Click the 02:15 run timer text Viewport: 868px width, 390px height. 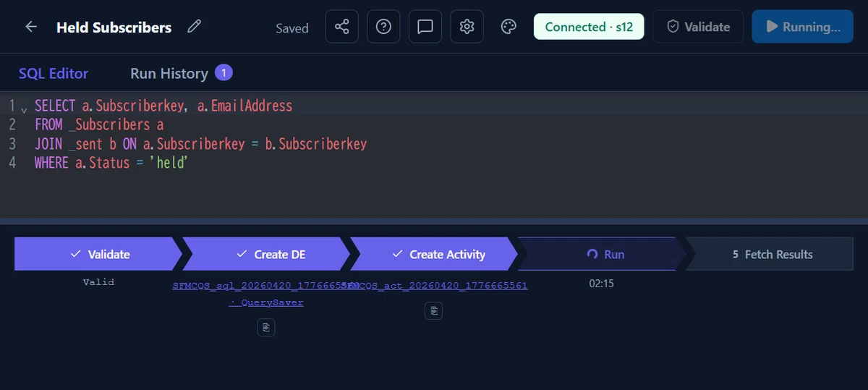click(602, 284)
